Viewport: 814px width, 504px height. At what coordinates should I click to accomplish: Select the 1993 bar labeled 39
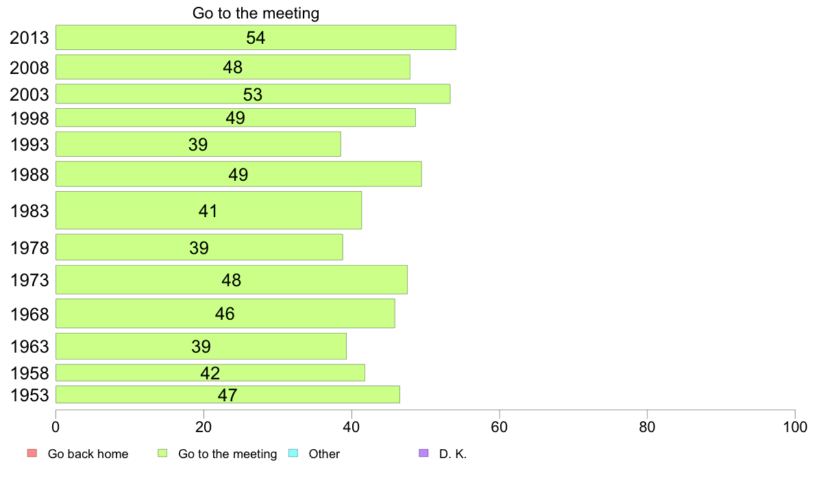[198, 144]
